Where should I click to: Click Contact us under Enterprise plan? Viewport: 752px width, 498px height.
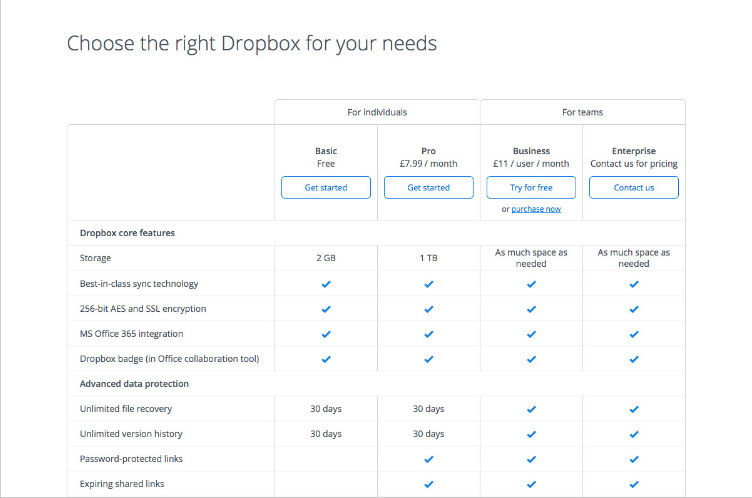pyautogui.click(x=634, y=188)
